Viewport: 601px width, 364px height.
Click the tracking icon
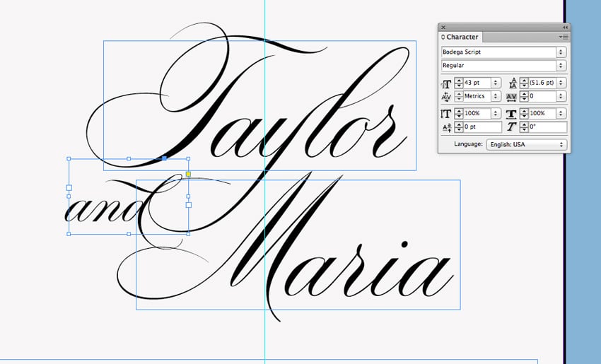tap(511, 98)
